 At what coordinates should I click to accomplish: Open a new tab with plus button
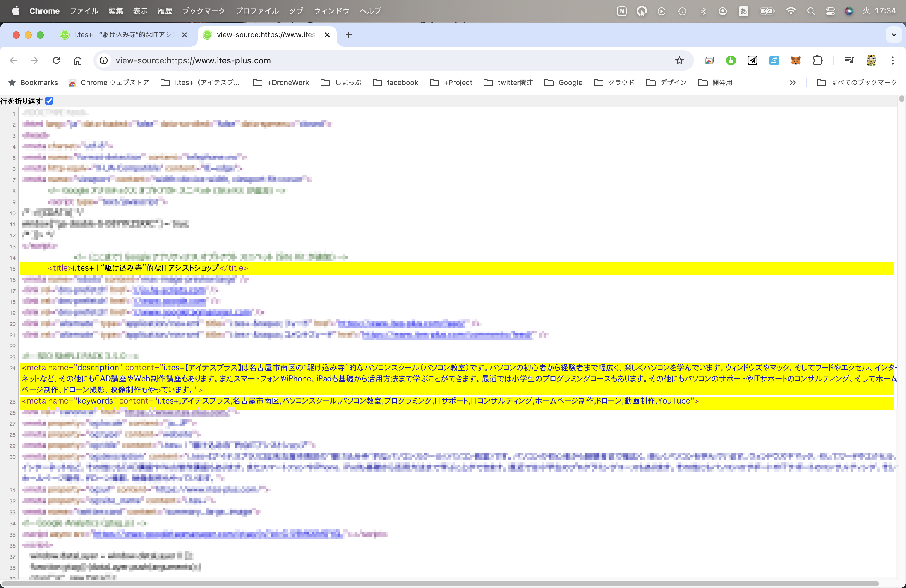(348, 35)
